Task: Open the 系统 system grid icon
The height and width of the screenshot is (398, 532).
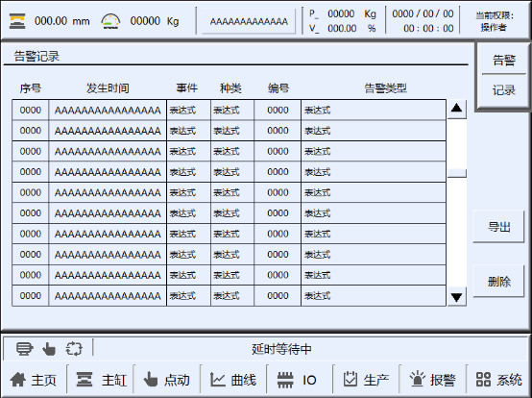Action: pyautogui.click(x=483, y=380)
